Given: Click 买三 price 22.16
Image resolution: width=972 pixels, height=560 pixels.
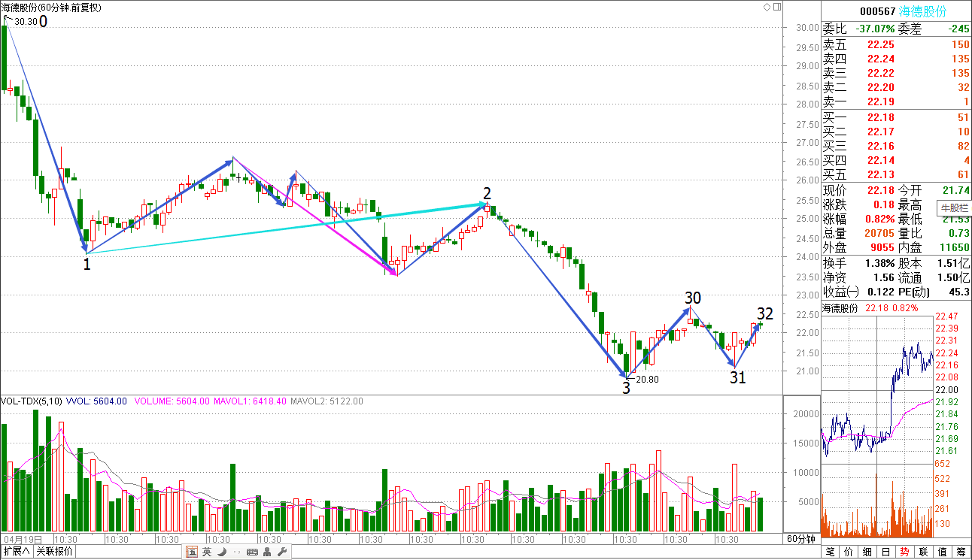Looking at the screenshot, I should click(x=881, y=146).
